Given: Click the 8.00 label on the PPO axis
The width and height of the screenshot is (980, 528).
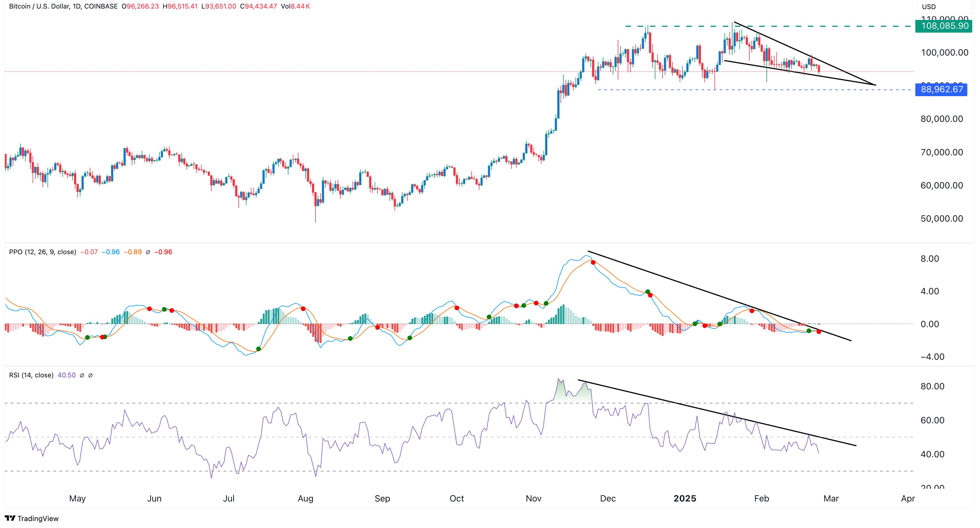Looking at the screenshot, I should [930, 259].
